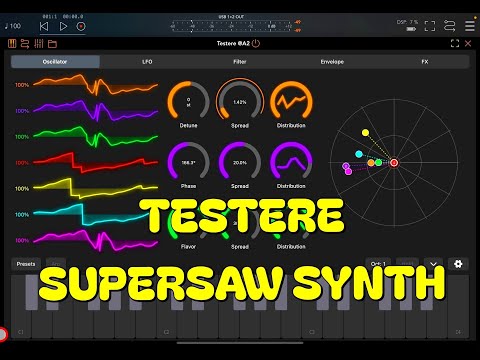Select the green dot in polar plot
The width and height of the screenshot is (480, 360).
[x=379, y=163]
